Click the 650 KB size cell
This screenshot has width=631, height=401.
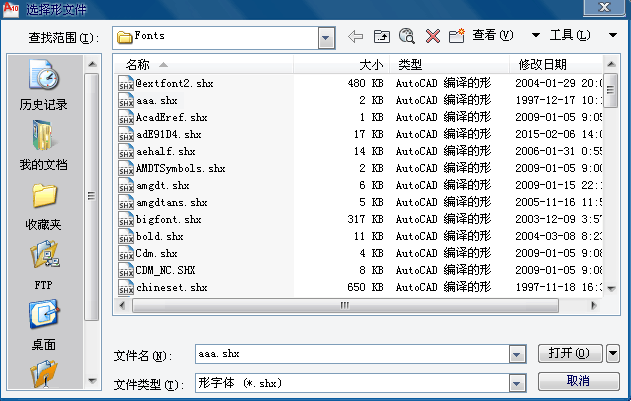(x=365, y=287)
